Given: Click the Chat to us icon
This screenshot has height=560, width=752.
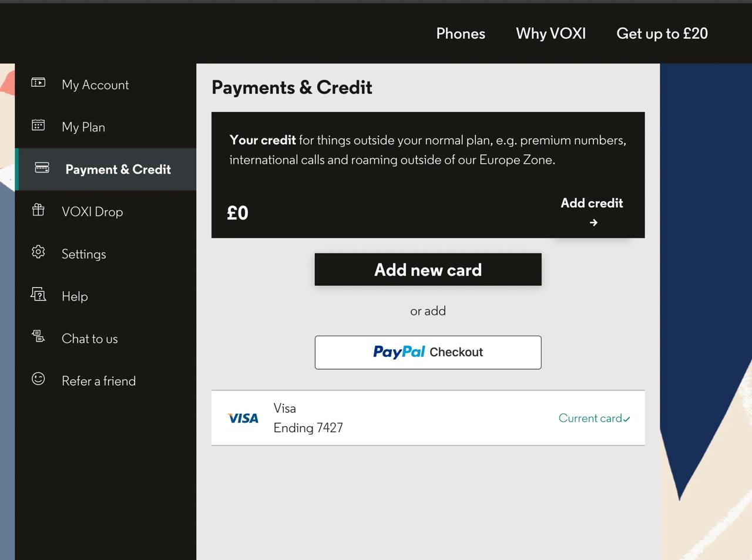Looking at the screenshot, I should coord(38,336).
